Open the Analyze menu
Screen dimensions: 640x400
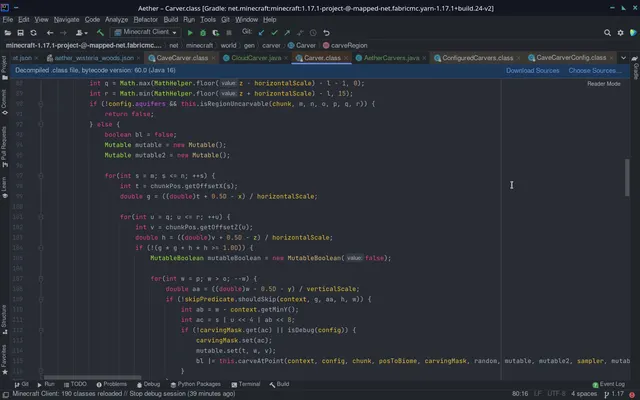116,20
